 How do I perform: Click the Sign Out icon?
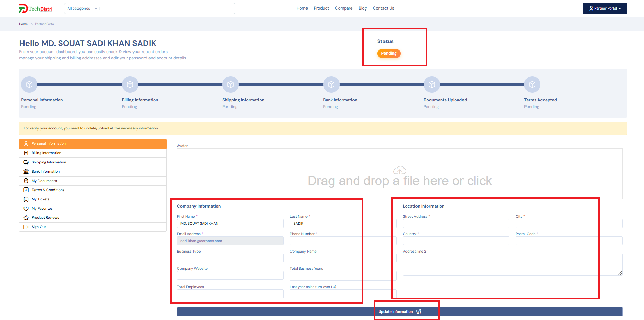[x=26, y=227]
